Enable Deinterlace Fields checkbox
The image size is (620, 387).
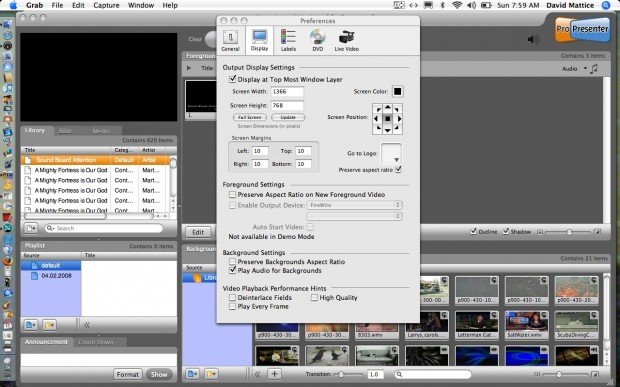tap(232, 297)
